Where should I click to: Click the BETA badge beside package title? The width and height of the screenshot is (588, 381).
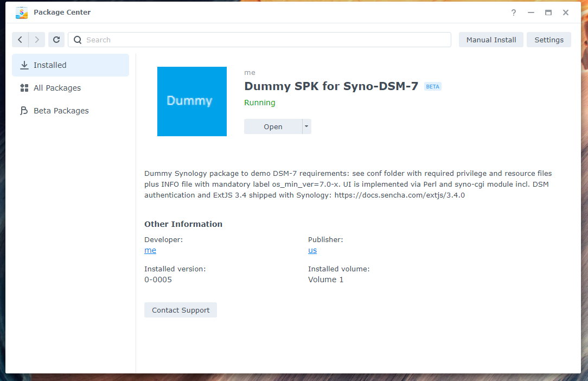(x=433, y=87)
